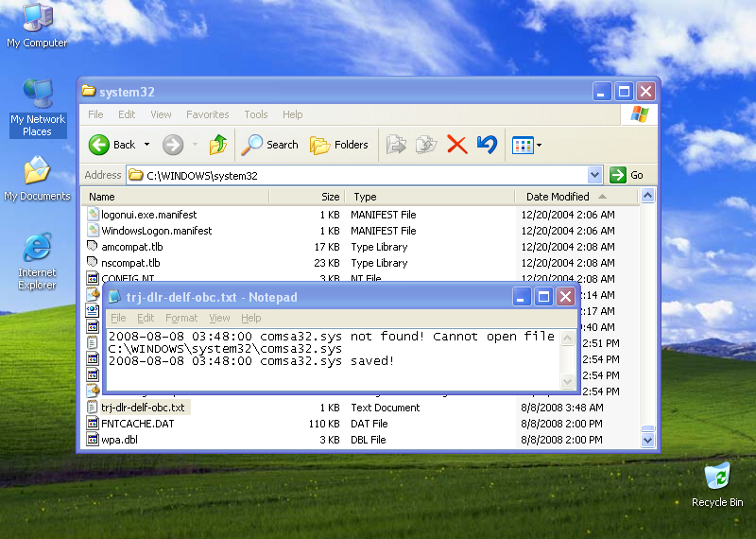Select nscompat.tlb in the file list
The height and width of the screenshot is (539, 756).
click(x=130, y=263)
